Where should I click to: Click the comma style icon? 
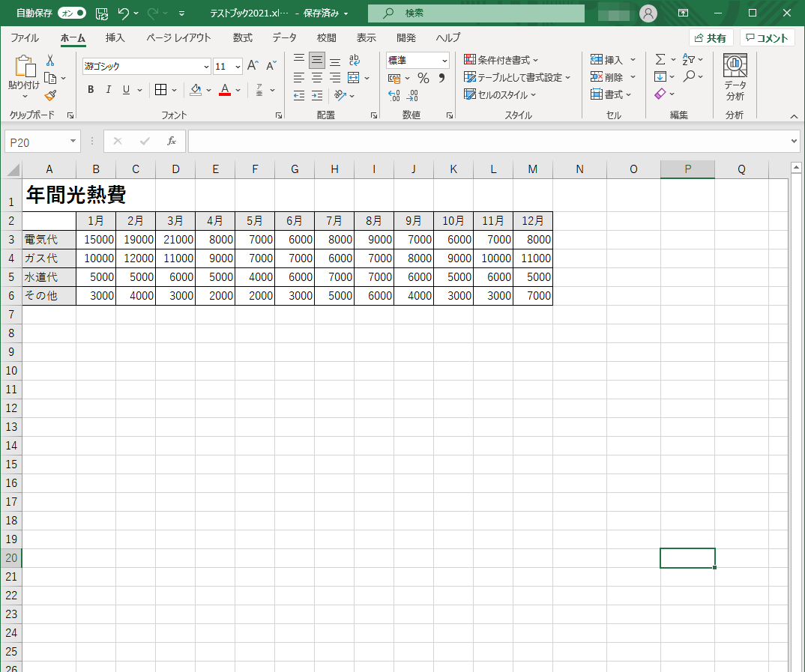click(441, 78)
